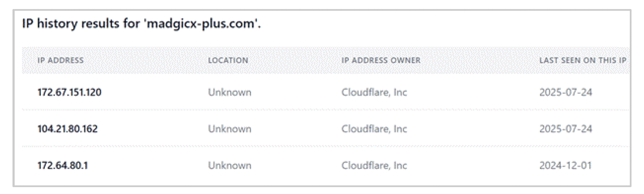644x194 pixels.
Task: Select Cloudflare, Inc owner for 172.67.151.120
Action: pyautogui.click(x=374, y=92)
